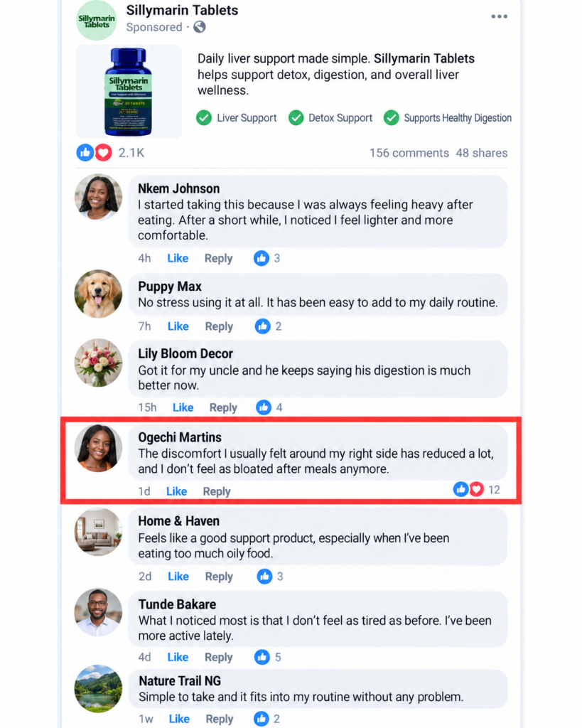Viewport: 582px width, 728px height.
Task: Open Puppy Max's dog profile picture
Action: 98,294
